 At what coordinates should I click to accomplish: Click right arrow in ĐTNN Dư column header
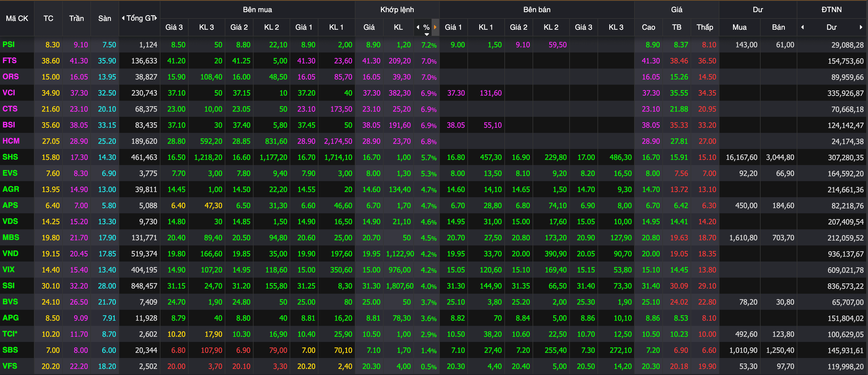pos(861,27)
